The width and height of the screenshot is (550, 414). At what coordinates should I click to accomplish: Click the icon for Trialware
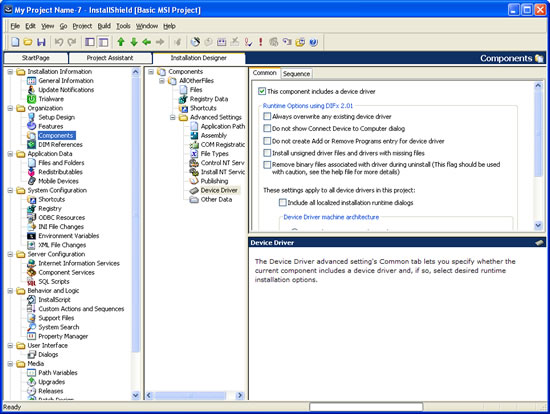click(32, 99)
